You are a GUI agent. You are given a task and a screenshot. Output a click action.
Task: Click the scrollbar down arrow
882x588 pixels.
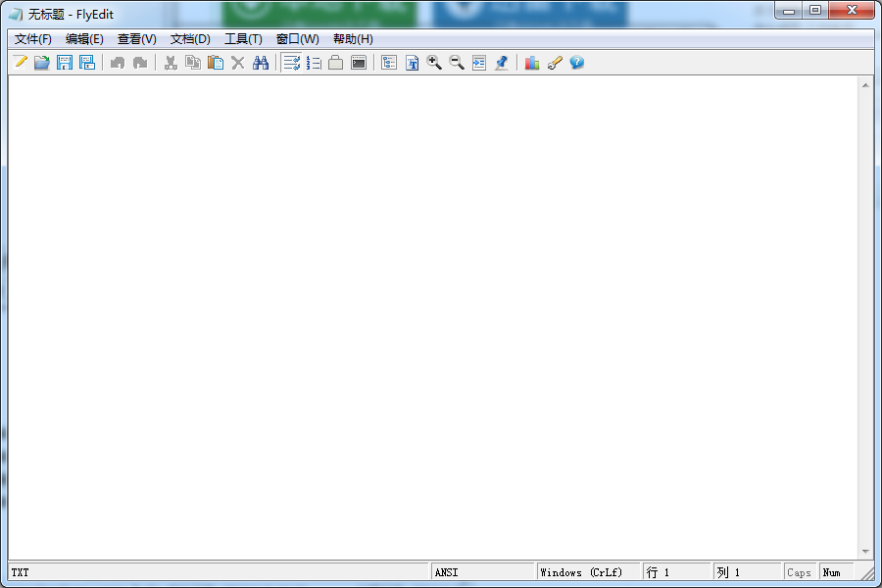865,552
